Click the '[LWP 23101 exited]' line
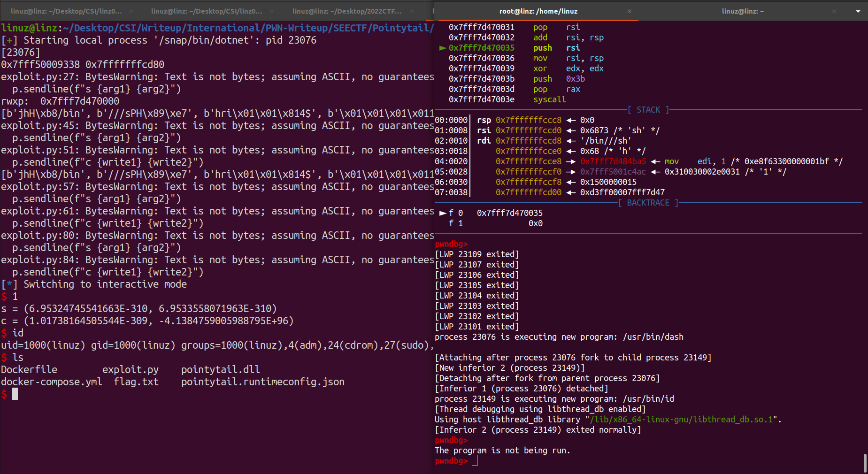 (476, 327)
